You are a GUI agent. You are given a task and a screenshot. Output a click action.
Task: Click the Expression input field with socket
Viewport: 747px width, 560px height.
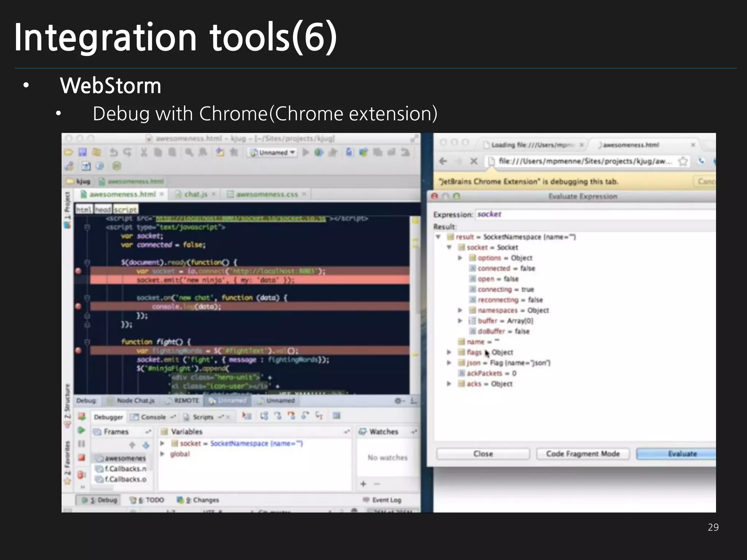[595, 214]
